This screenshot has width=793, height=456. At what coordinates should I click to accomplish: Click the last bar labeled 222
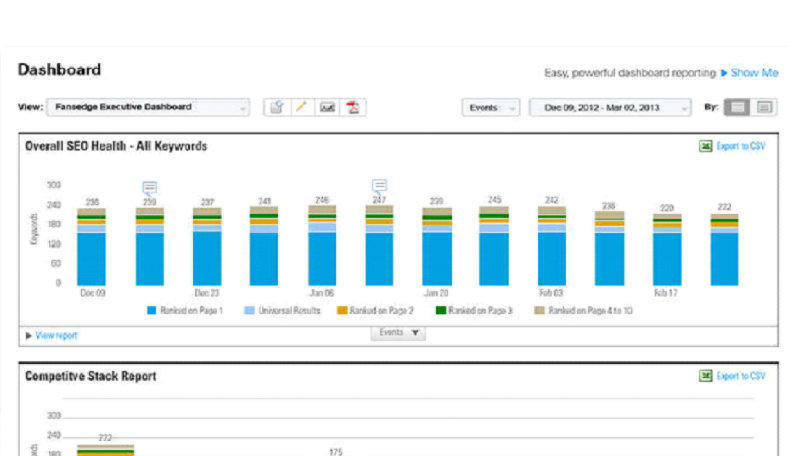(x=724, y=250)
